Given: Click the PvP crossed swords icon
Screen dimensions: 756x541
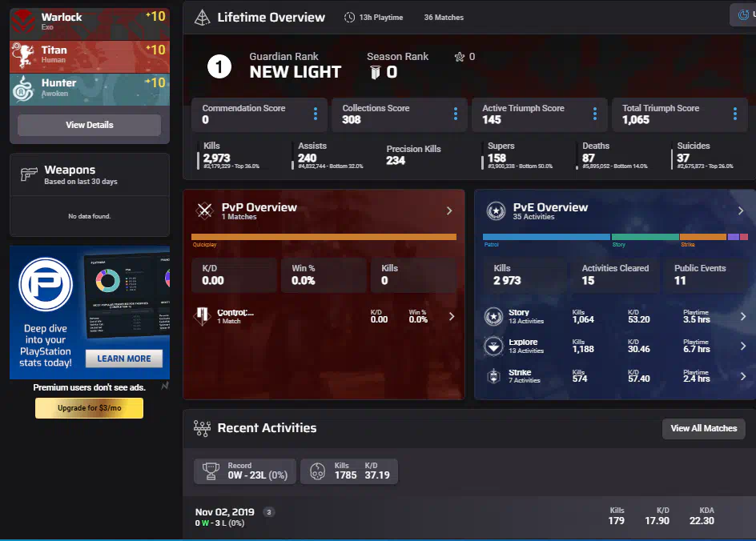Looking at the screenshot, I should tap(204, 211).
